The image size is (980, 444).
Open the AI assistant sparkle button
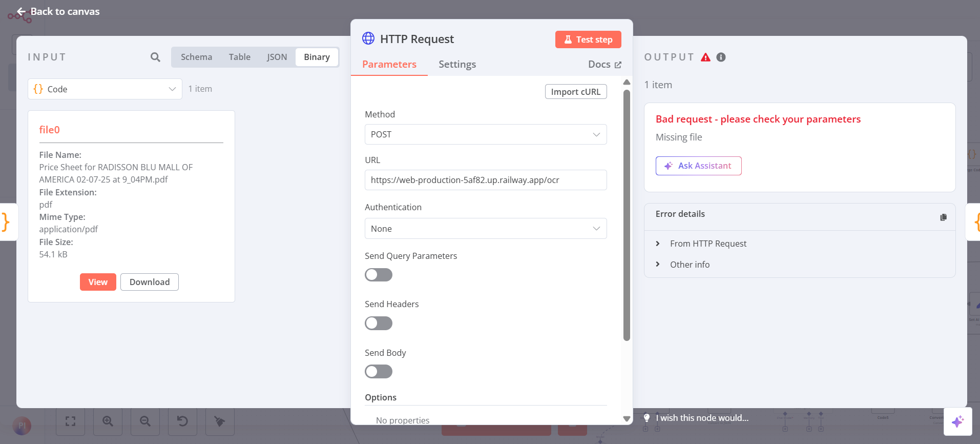pyautogui.click(x=957, y=421)
